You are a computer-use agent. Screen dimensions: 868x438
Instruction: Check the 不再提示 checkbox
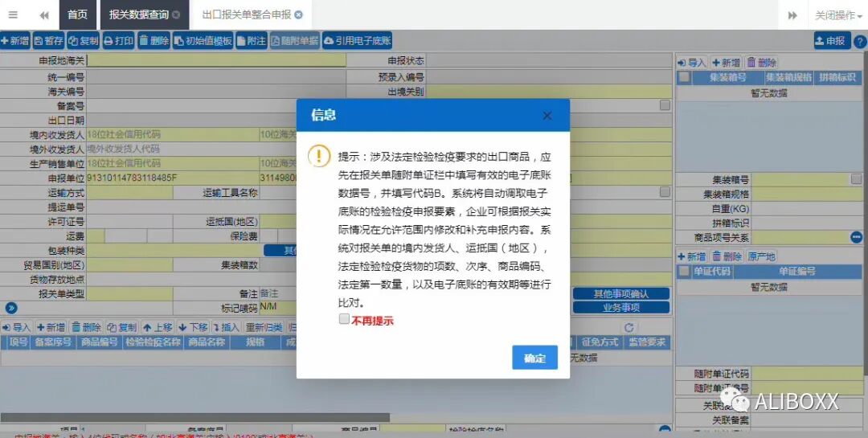tap(344, 319)
